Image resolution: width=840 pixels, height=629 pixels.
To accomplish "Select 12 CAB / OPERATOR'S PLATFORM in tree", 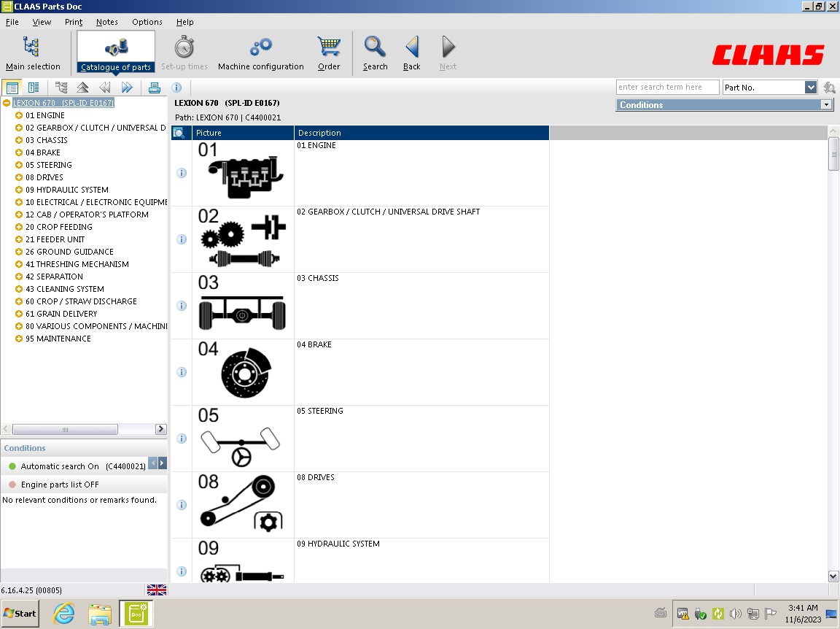I will [x=87, y=215].
